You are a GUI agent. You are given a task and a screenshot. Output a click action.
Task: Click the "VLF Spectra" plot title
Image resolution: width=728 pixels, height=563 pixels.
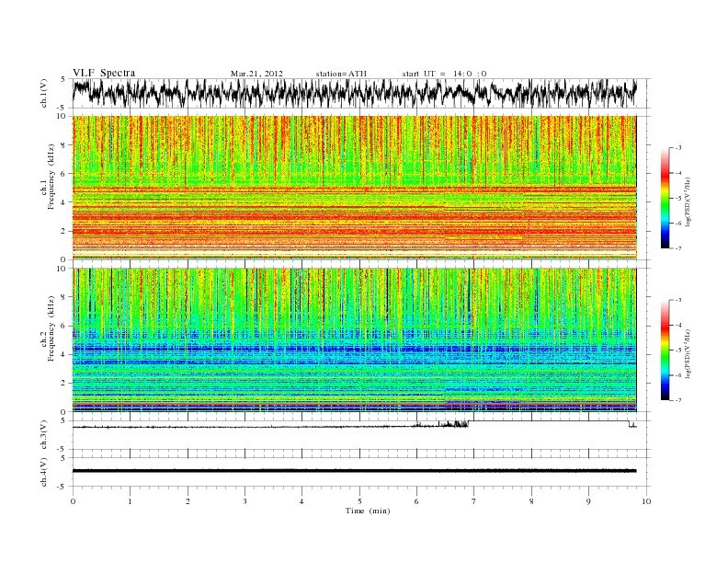coord(104,73)
